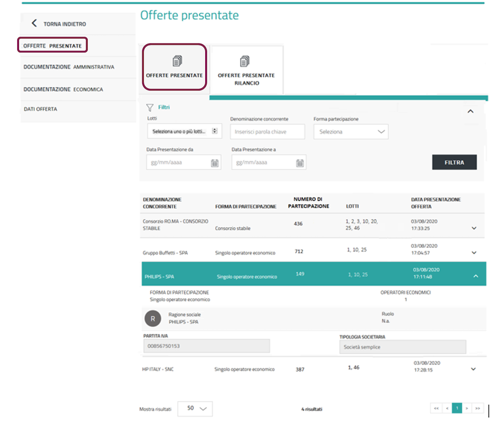This screenshot has width=504, height=427.
Task: Expand the Consorzio RO.MA row
Action: pyautogui.click(x=474, y=228)
